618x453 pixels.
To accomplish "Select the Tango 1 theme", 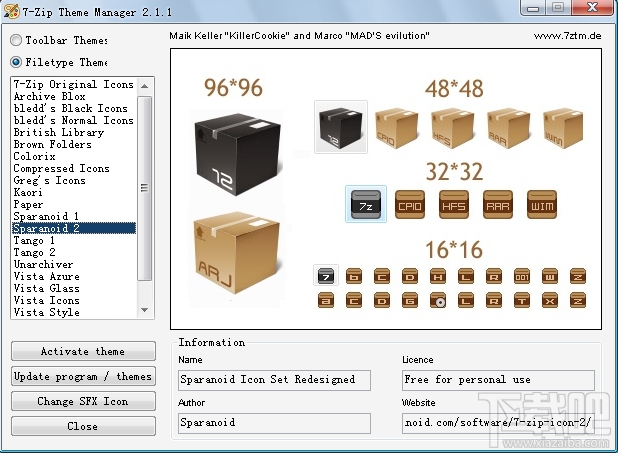I will coord(74,240).
